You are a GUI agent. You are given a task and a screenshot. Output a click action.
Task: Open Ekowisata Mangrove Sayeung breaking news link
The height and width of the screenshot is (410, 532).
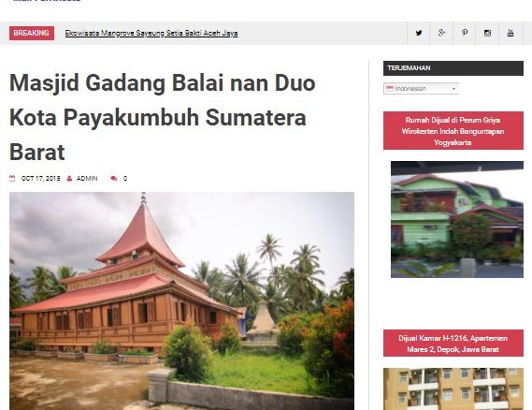click(151, 33)
